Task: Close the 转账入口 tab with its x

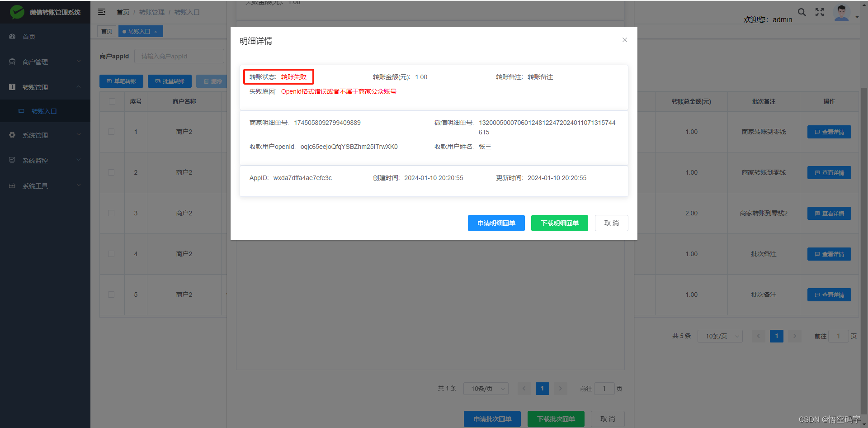Action: tap(156, 32)
